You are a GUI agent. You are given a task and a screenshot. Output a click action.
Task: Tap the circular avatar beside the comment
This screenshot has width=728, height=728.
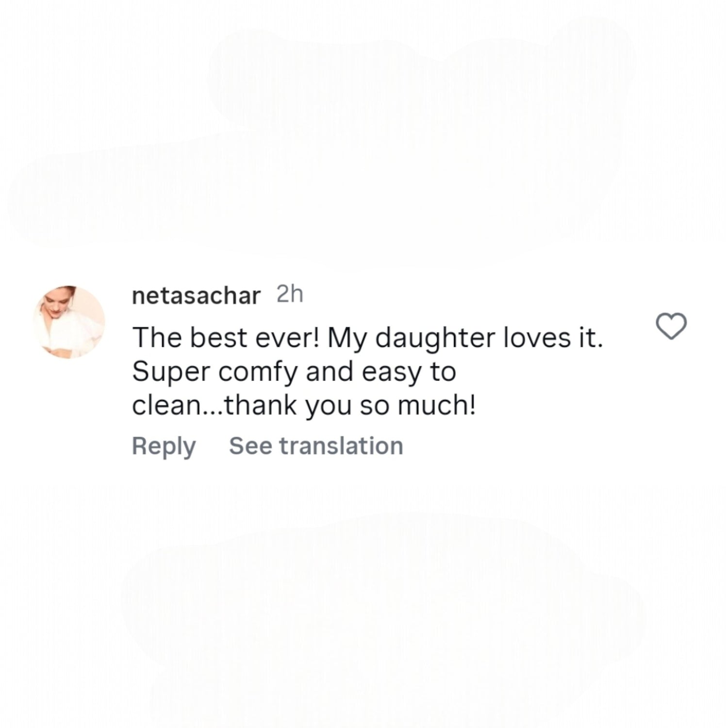[x=69, y=322]
